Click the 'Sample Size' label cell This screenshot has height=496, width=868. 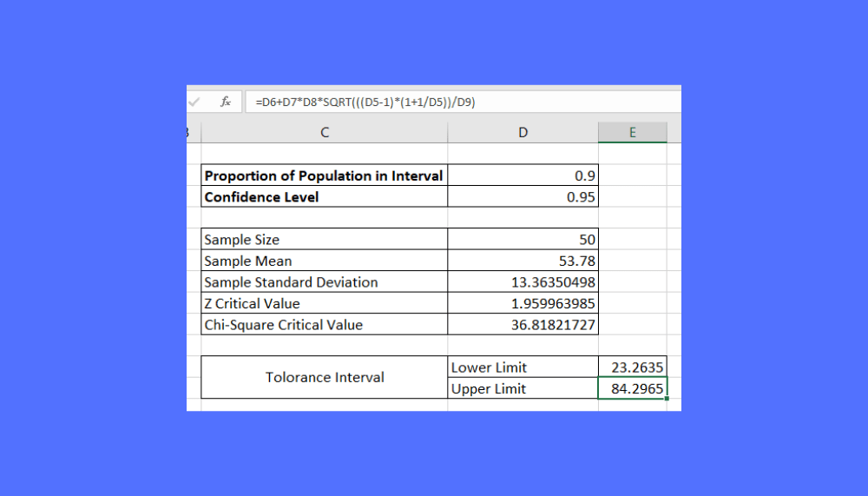(x=325, y=240)
